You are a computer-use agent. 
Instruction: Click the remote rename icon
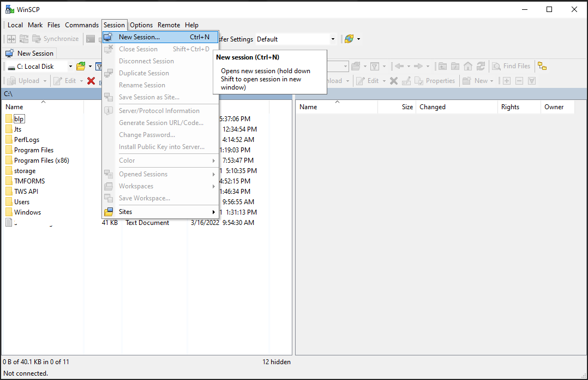pos(406,81)
